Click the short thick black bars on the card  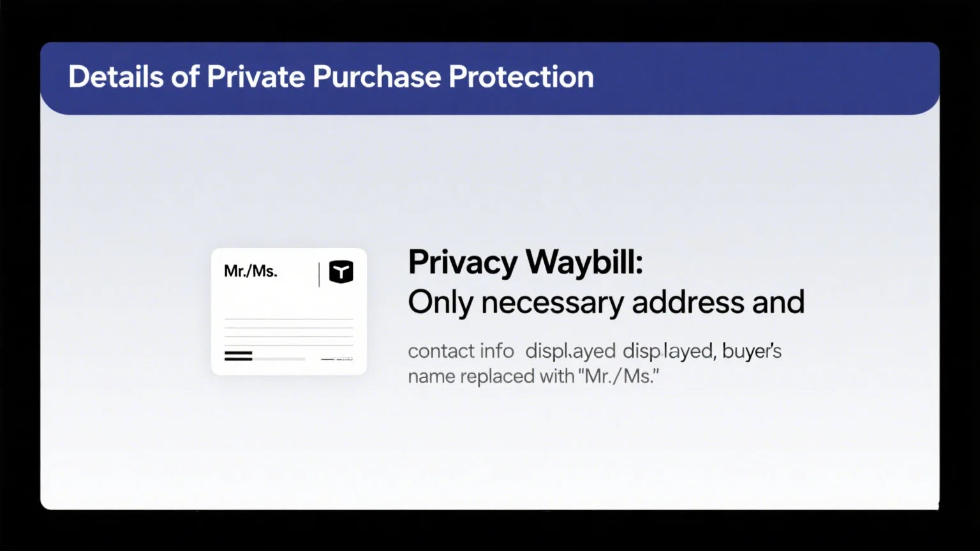click(x=238, y=356)
